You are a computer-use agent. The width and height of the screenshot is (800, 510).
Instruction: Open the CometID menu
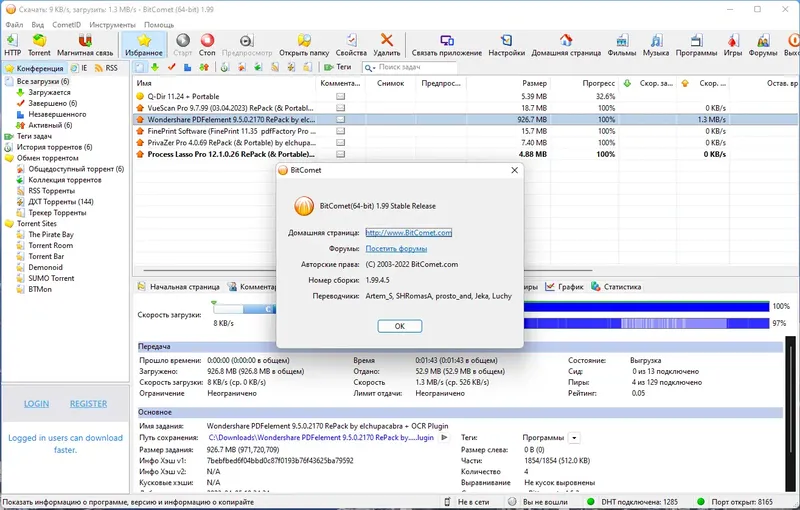[66, 24]
